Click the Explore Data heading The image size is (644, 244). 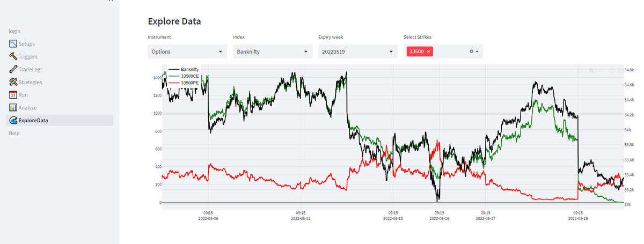[174, 22]
